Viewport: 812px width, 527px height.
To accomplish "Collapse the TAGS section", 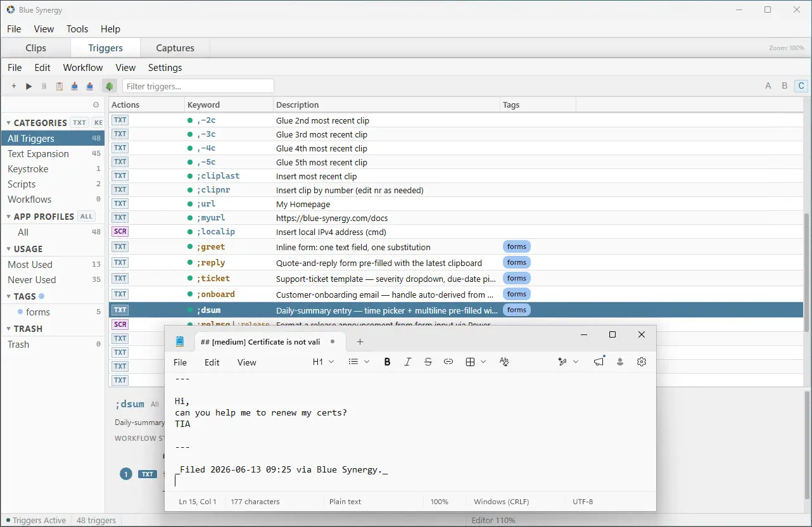I will (9, 296).
